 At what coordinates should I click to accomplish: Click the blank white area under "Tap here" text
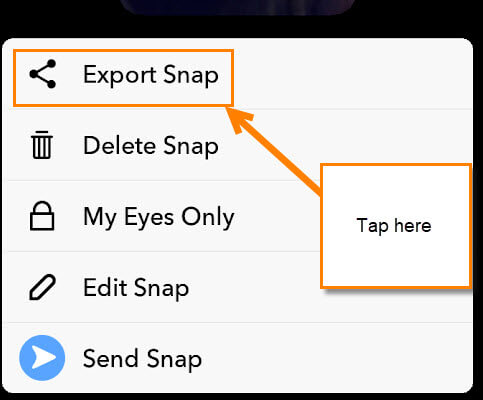[396, 262]
